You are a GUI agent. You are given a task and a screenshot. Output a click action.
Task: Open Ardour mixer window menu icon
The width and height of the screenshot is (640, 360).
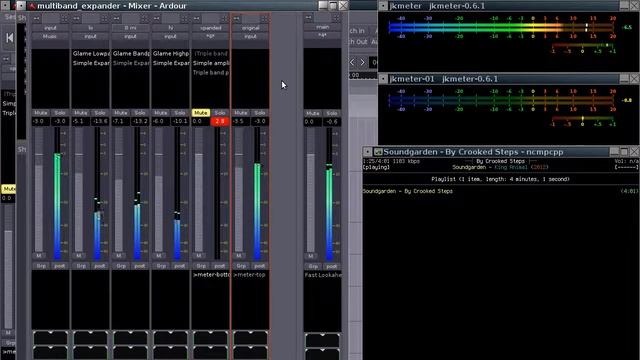pyautogui.click(x=21, y=5)
